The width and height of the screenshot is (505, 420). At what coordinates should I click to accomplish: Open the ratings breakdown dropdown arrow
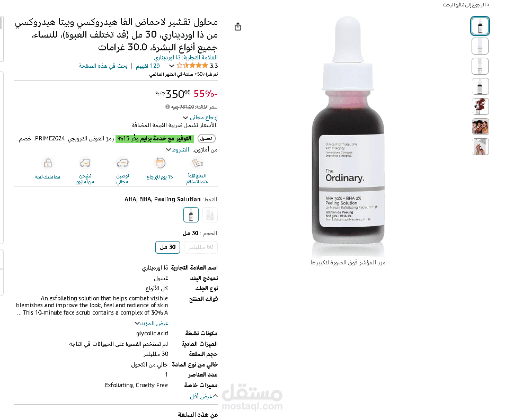172,66
